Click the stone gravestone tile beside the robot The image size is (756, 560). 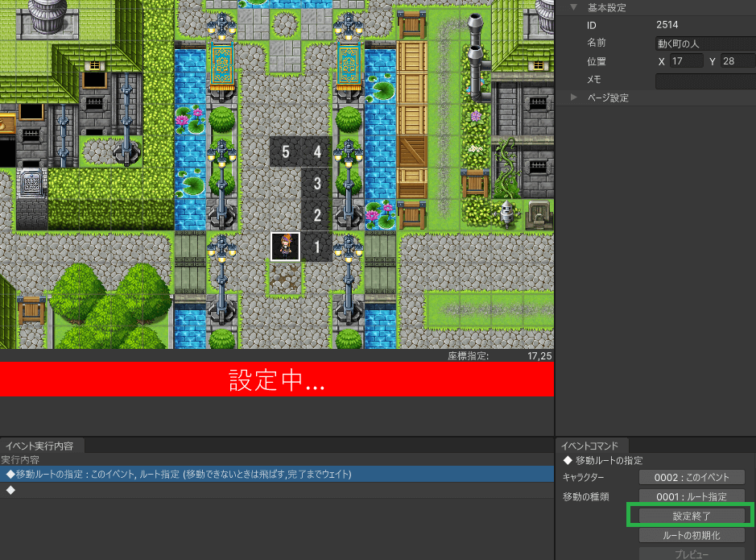click(x=539, y=215)
